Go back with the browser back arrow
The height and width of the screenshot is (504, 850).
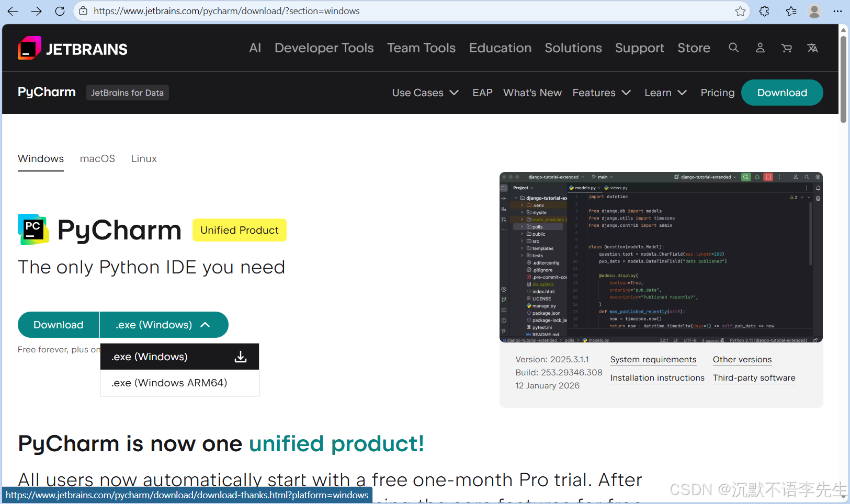[13, 11]
